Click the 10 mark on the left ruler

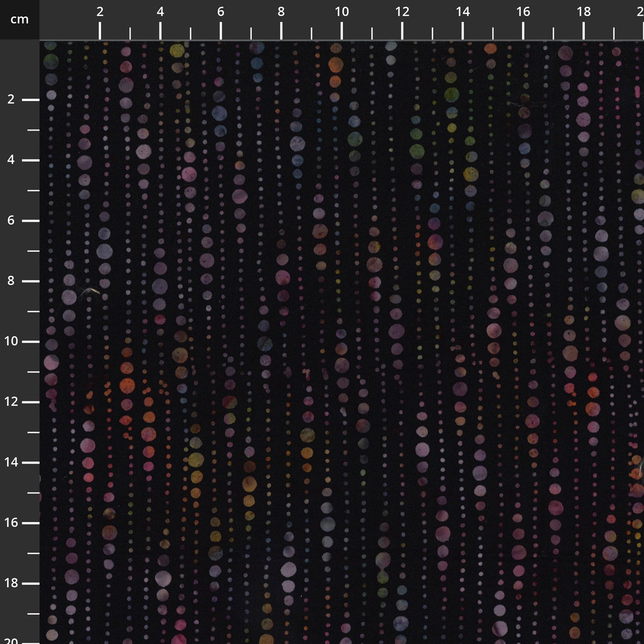(x=11, y=342)
